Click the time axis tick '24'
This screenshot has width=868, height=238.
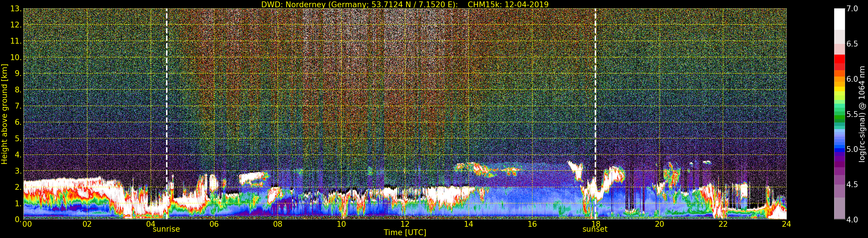(786, 224)
